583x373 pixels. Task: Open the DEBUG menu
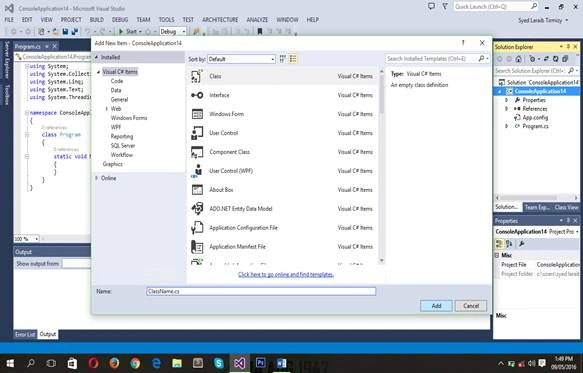120,20
